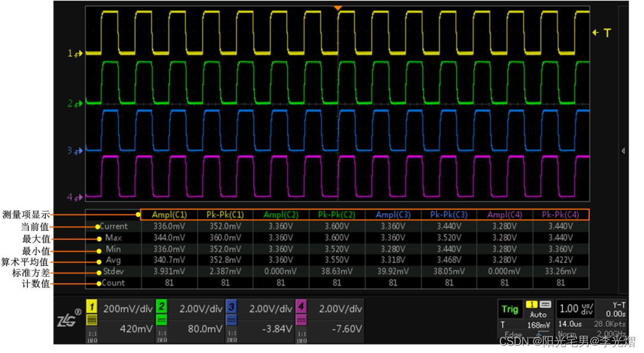
Task: Open channel 2 probe ratio 1:1 1MΩ
Action: click(162, 336)
